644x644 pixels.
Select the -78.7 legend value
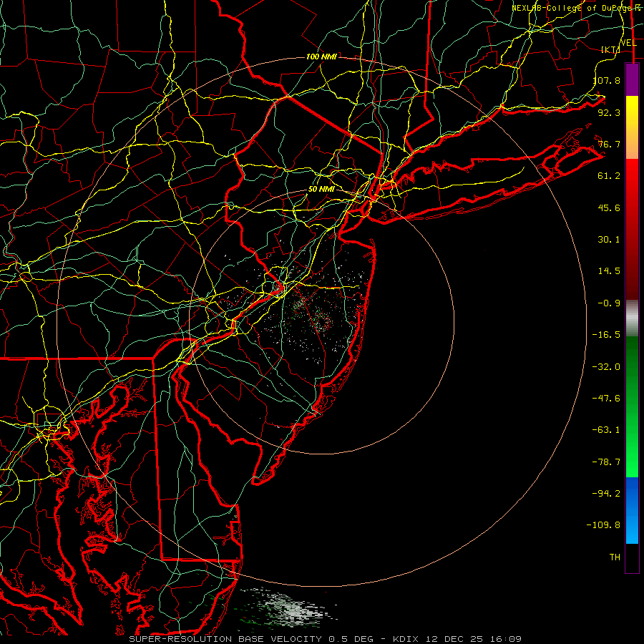(x=606, y=462)
